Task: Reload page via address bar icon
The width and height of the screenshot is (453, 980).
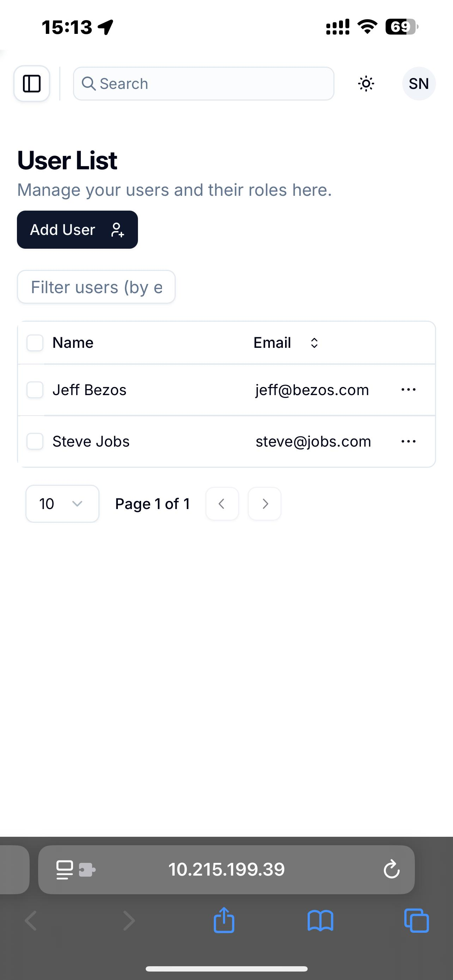Action: point(391,870)
